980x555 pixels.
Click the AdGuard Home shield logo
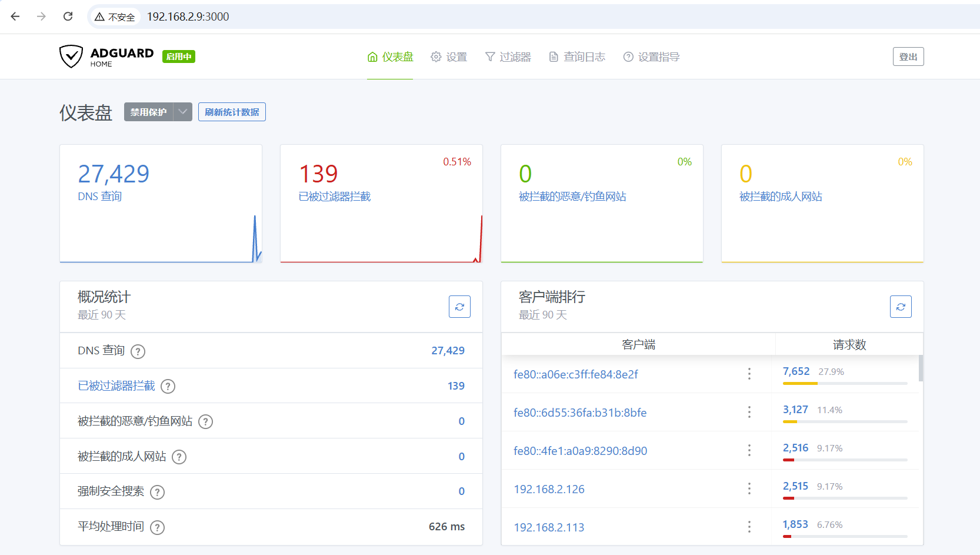[x=71, y=57]
